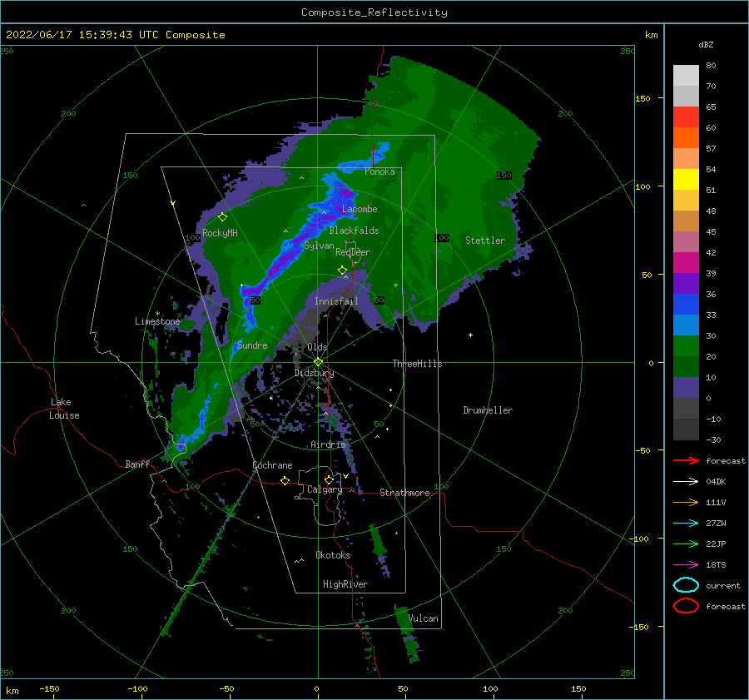
Task: Select the white 04DK arrow legend icon
Action: 686,482
